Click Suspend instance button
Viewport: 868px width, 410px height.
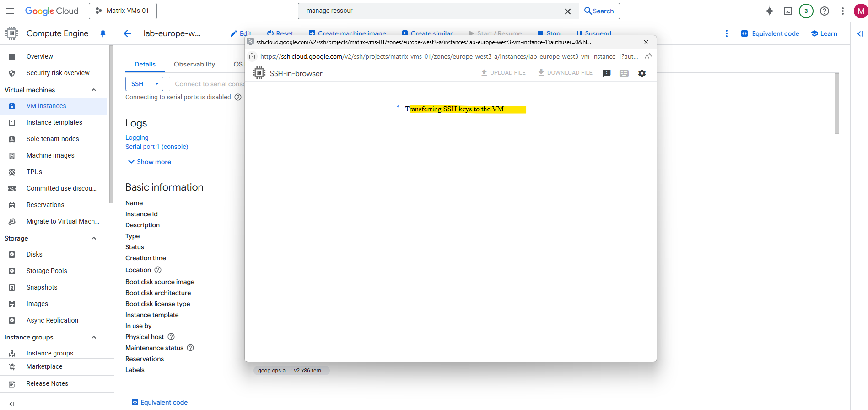click(594, 33)
